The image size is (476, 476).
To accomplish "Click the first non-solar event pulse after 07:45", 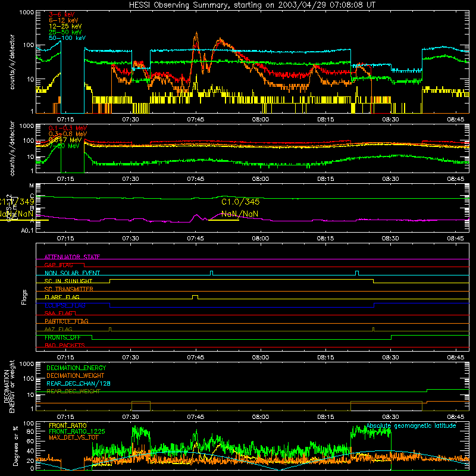I will [x=212, y=273].
